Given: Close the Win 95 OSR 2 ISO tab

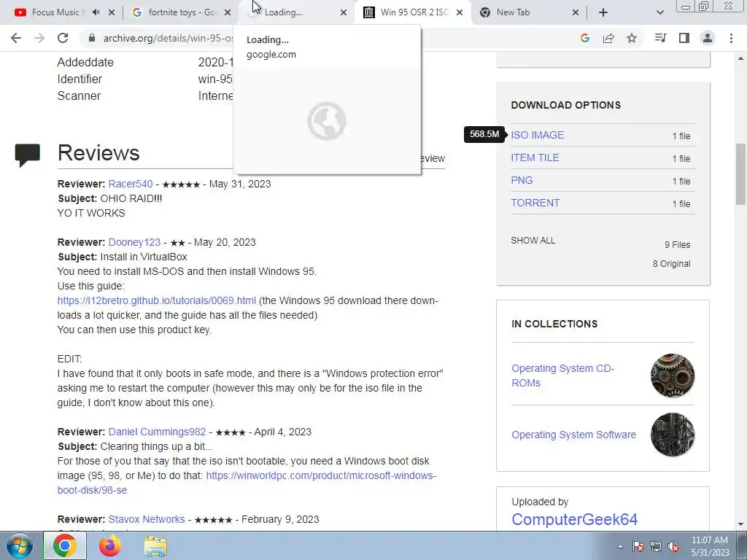Looking at the screenshot, I should [460, 12].
